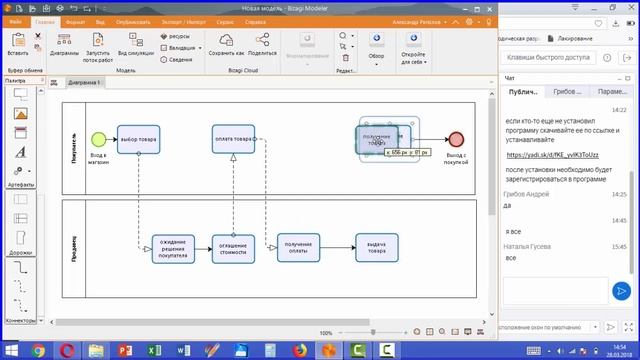The height and width of the screenshot is (360, 640).
Task: Expand the palette artifacts gear dropdown arrow
Action: click(x=29, y=171)
